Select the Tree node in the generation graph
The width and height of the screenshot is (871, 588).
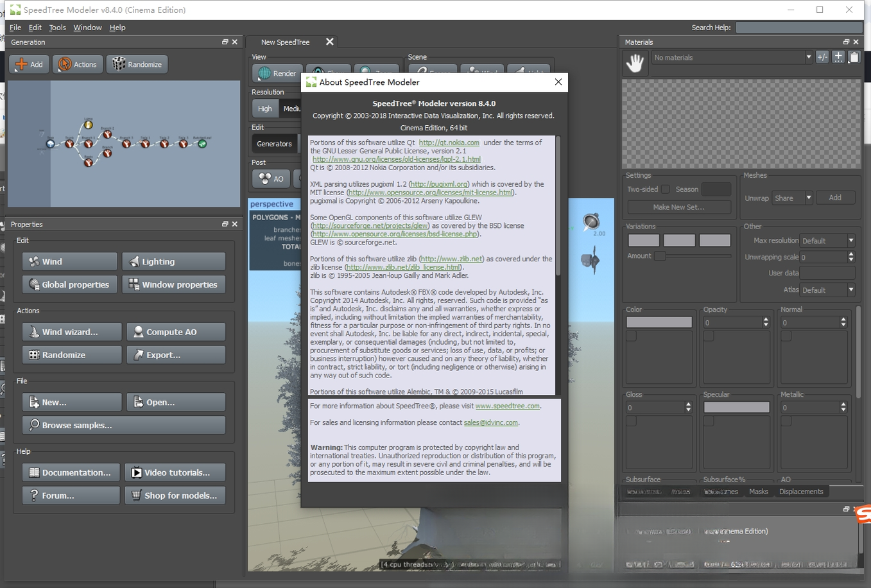click(51, 144)
